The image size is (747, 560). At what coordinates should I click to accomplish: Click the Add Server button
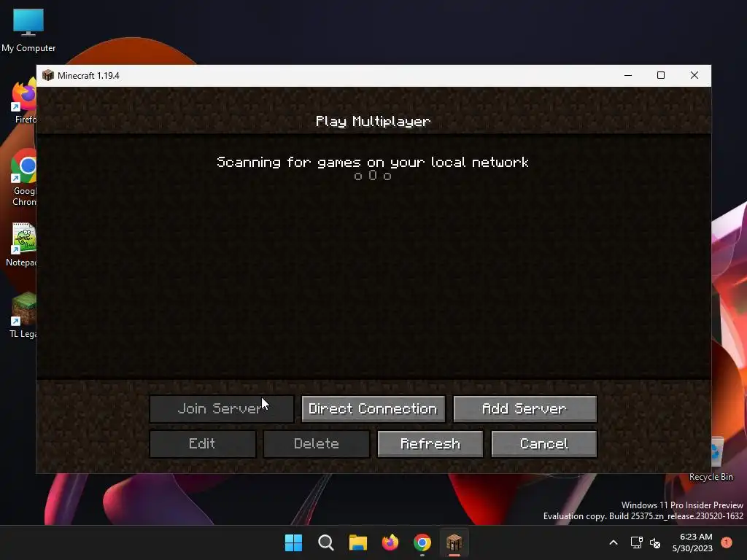(x=525, y=408)
